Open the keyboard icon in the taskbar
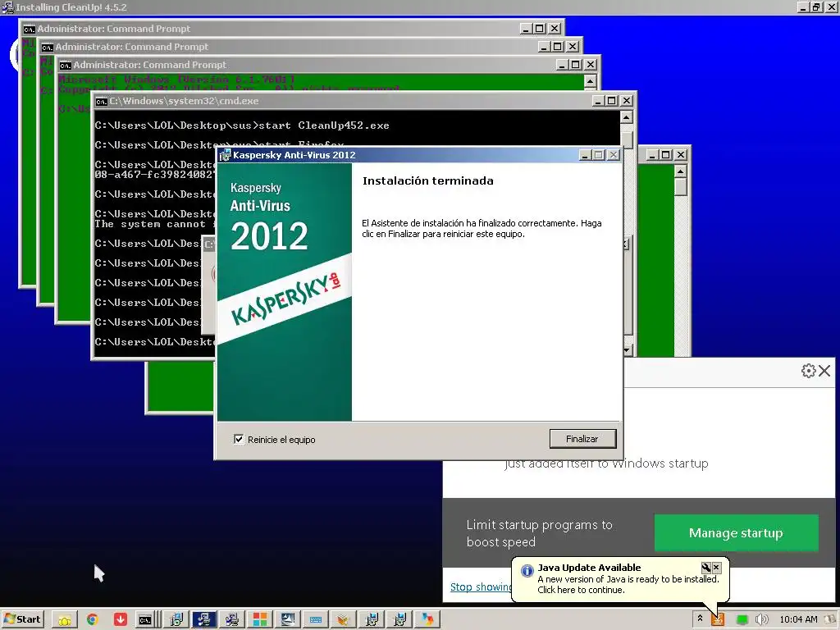Image resolution: width=840 pixels, height=630 pixels. tap(316, 620)
